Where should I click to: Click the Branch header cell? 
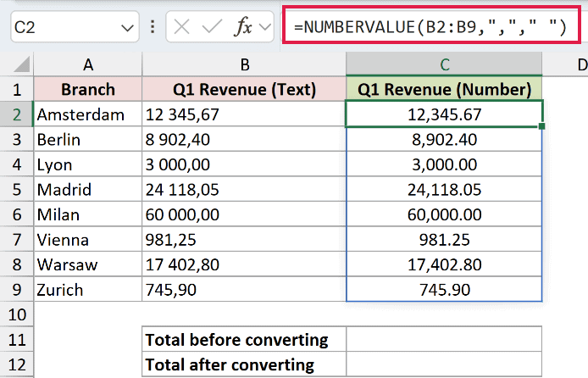click(x=88, y=89)
